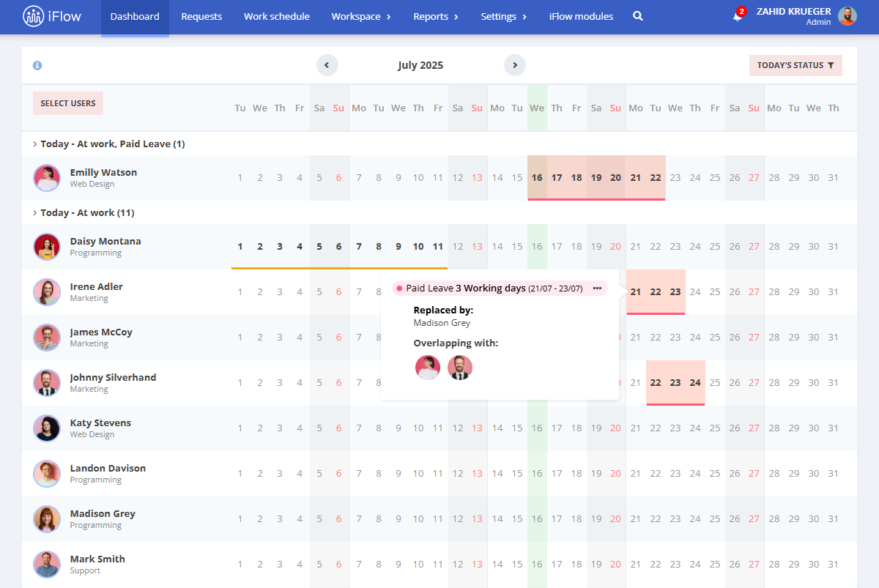Screen dimensions: 879x588
Task: Click second overlapping user avatar in popup
Action: [460, 368]
